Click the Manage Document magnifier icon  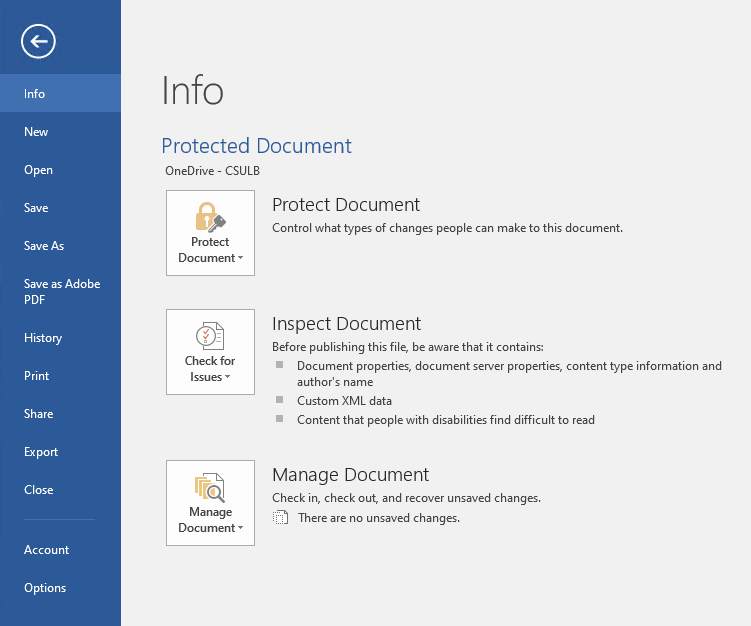coord(210,487)
